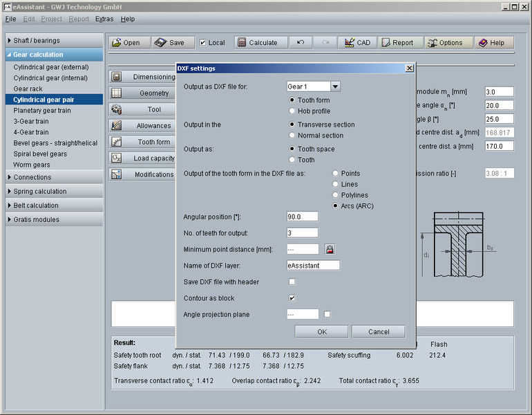The image size is (532, 415).
Task: Uncheck the Contour as block checkbox
Action: (x=292, y=298)
